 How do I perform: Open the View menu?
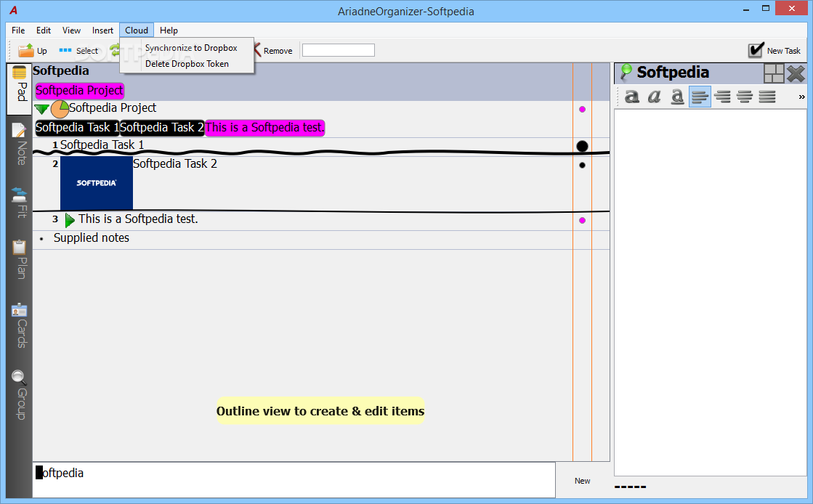[71, 30]
